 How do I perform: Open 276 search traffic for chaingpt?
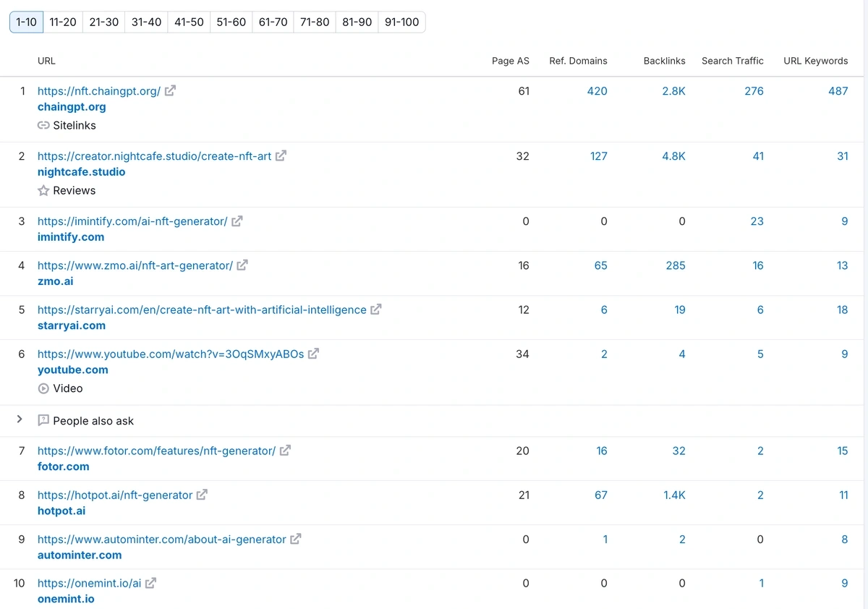754,91
